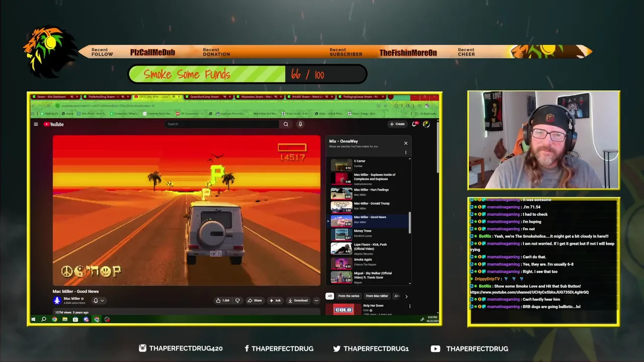Click the YouTube THAPERFECTDRUG overlay icon
Viewport: 644px width, 362px height.
tap(435, 348)
